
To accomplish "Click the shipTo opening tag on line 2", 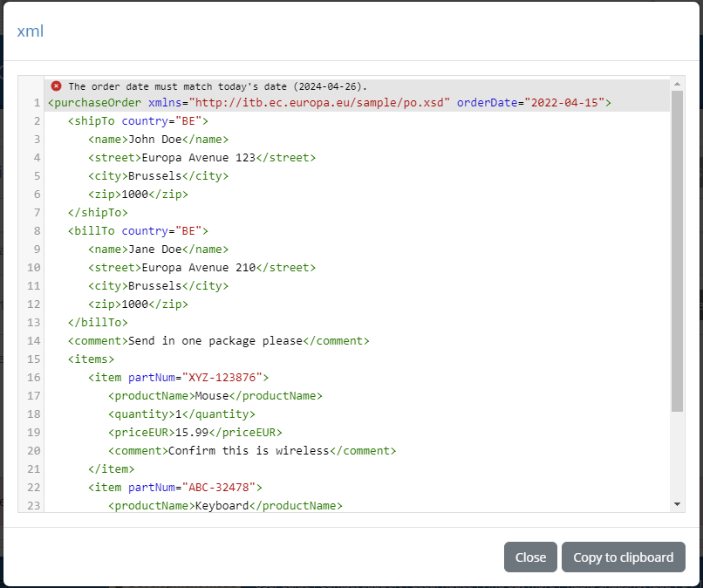I will [x=138, y=121].
